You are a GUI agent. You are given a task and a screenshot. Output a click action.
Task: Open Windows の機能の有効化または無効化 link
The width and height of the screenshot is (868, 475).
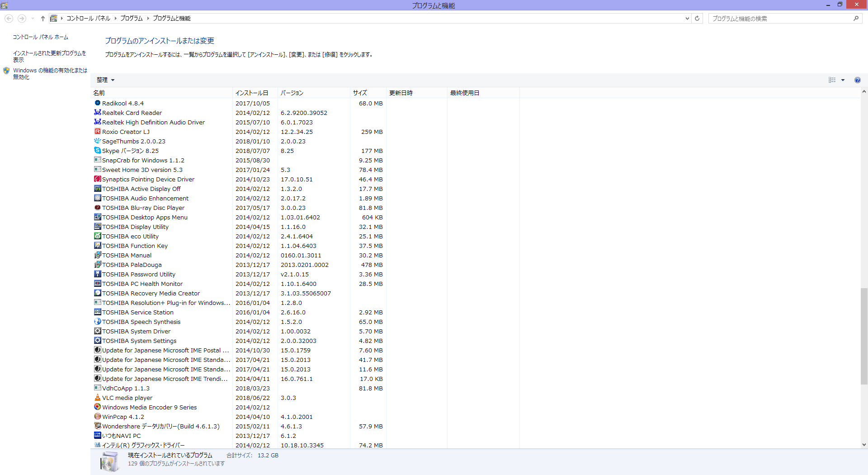click(x=50, y=74)
